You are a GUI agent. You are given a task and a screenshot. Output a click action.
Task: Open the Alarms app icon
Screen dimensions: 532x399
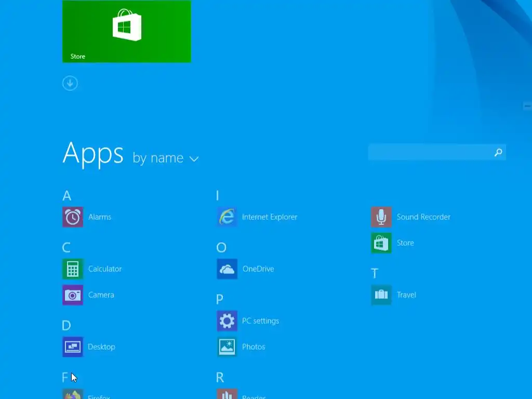pyautogui.click(x=73, y=217)
